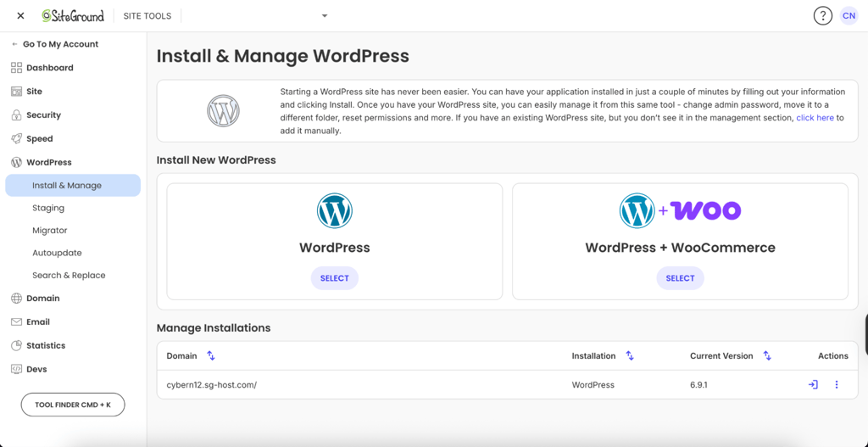Sort table by Current Version arrows
Screen dimensions: 868x447
(x=767, y=355)
